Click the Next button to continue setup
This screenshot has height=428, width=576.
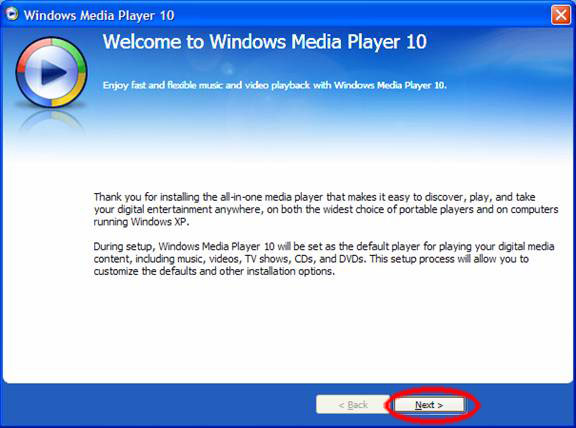tap(429, 405)
